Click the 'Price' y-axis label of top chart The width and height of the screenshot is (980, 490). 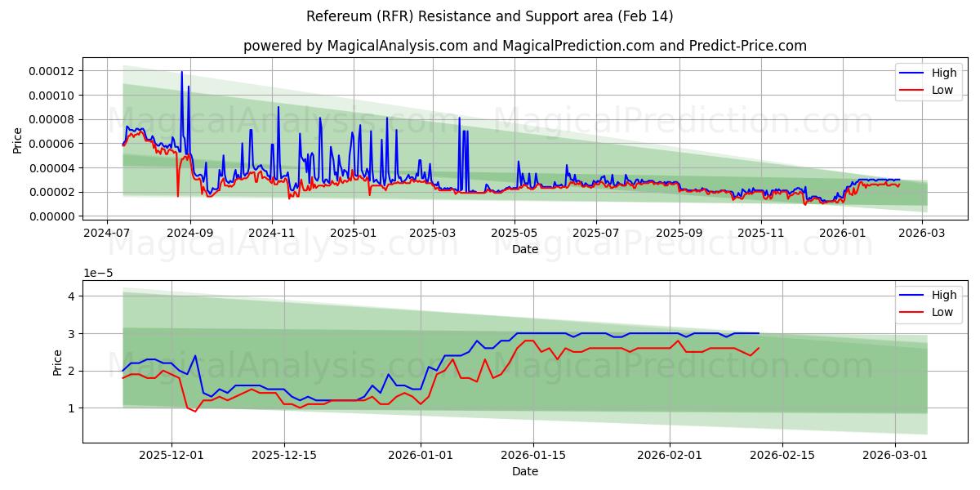(17, 140)
